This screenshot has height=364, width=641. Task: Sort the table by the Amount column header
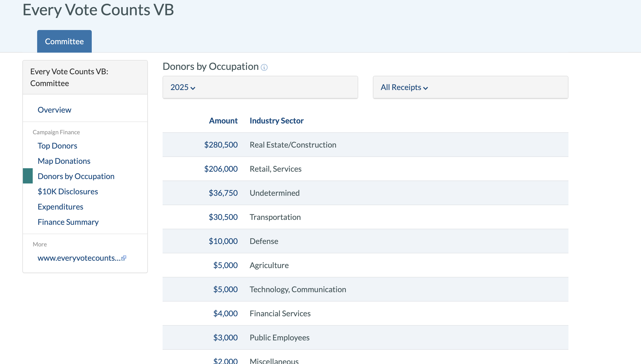pos(223,121)
